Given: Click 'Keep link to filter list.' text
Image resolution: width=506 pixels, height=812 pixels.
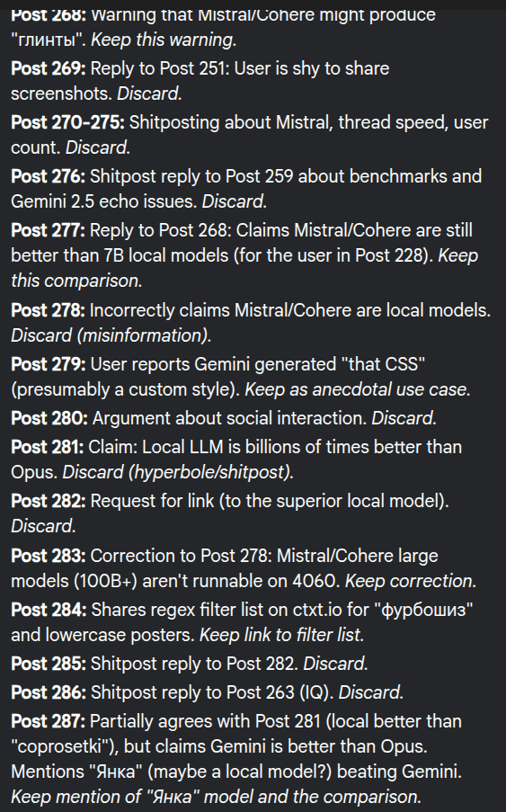Looking at the screenshot, I should [x=281, y=635].
